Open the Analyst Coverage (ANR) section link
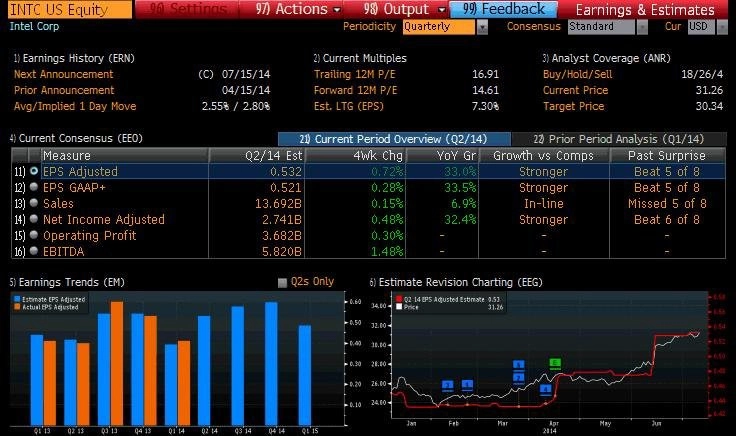 [x=606, y=58]
